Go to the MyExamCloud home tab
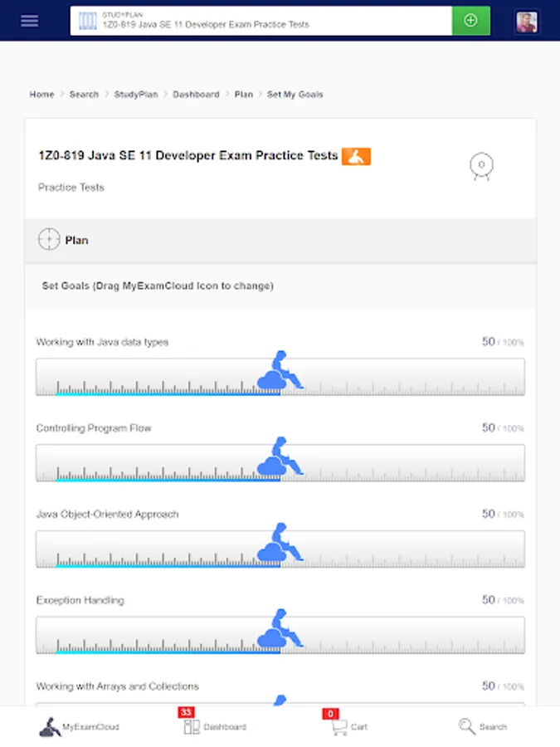560x747 pixels. [x=80, y=726]
